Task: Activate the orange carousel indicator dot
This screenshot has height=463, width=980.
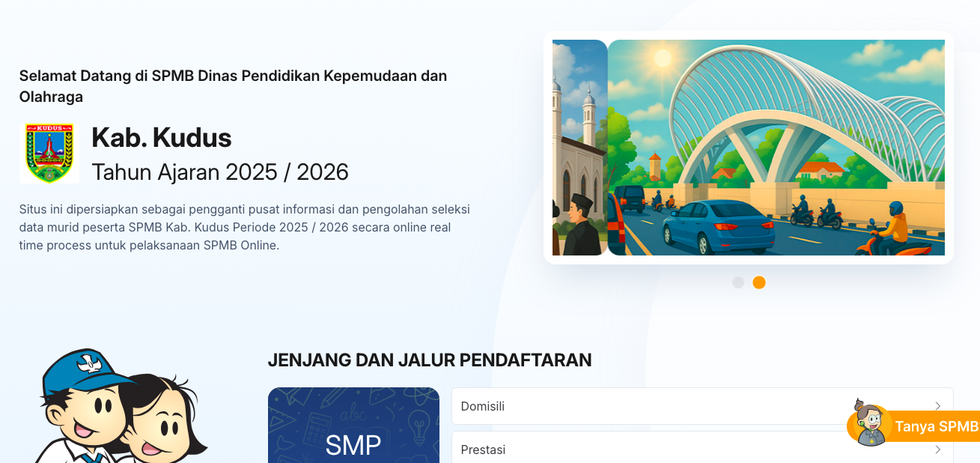Action: (x=759, y=282)
